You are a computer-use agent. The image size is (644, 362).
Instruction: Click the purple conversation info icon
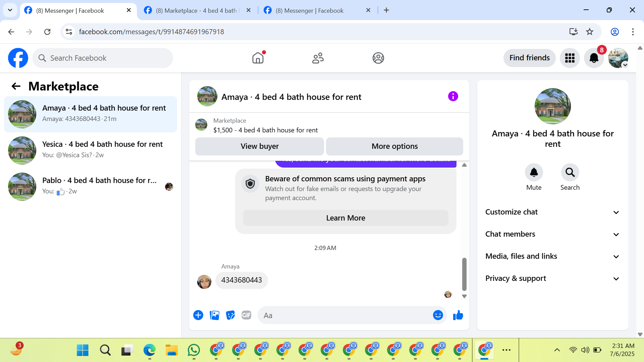pyautogui.click(x=453, y=97)
